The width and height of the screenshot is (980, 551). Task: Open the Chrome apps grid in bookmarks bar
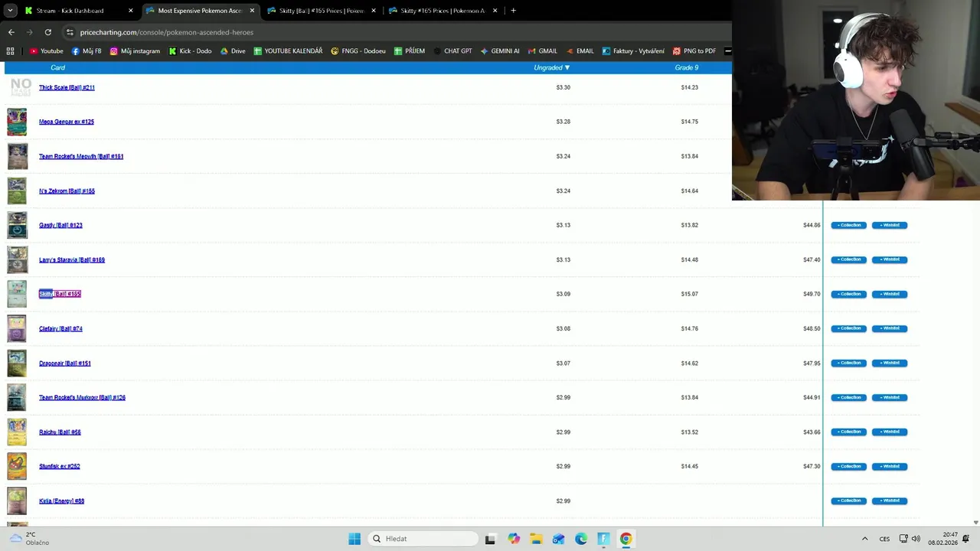tap(10, 51)
